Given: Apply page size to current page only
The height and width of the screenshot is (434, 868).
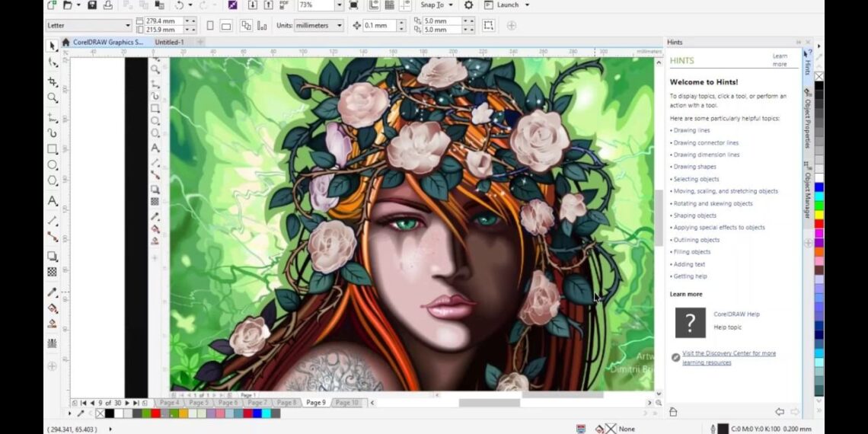Looking at the screenshot, I should pyautogui.click(x=262, y=25).
